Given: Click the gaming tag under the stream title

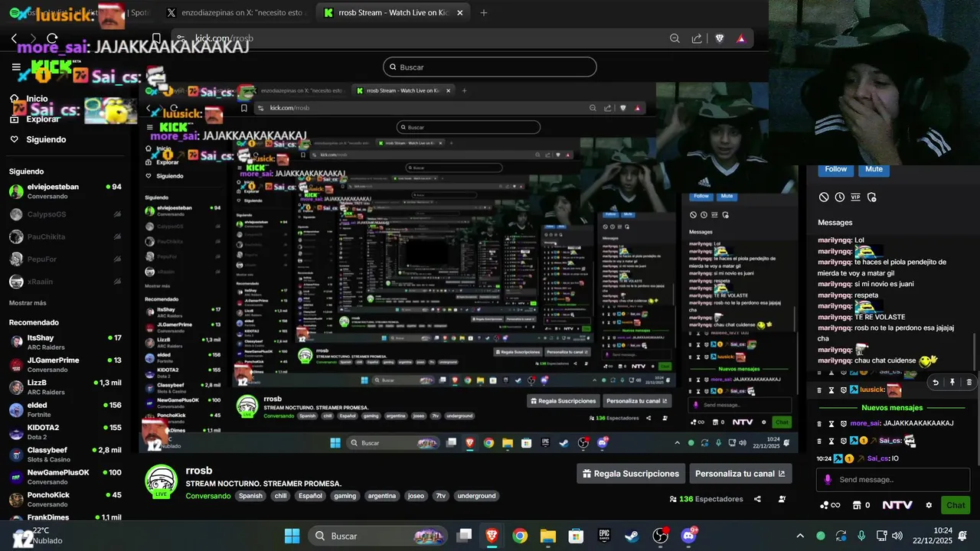Looking at the screenshot, I should click(345, 496).
